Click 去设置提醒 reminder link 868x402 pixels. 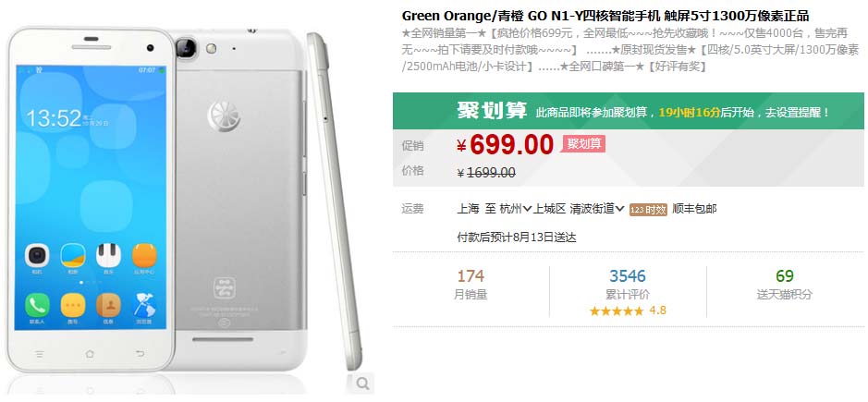798,113
